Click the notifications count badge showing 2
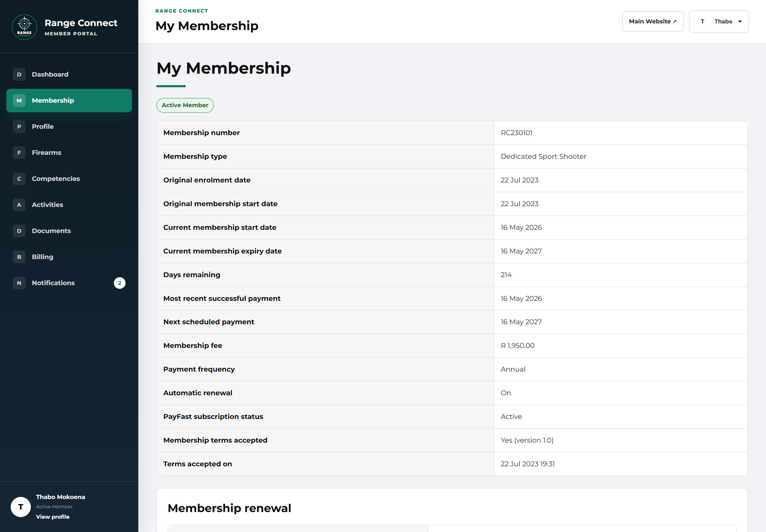Image resolution: width=766 pixels, height=532 pixels. (x=120, y=283)
